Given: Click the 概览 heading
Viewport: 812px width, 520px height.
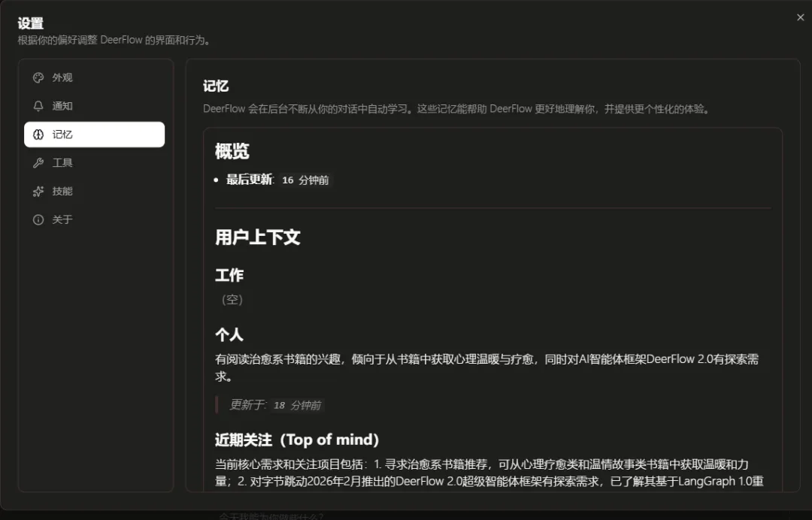Looking at the screenshot, I should click(x=232, y=152).
